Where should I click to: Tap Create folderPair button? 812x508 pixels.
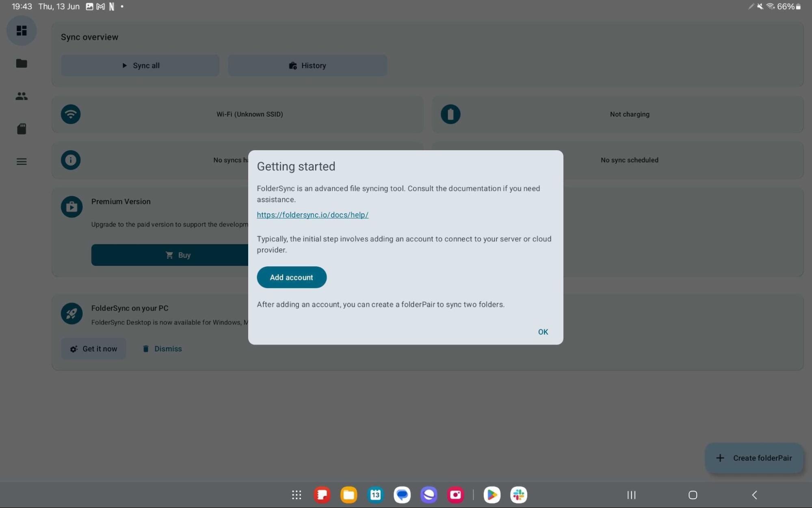tap(754, 458)
